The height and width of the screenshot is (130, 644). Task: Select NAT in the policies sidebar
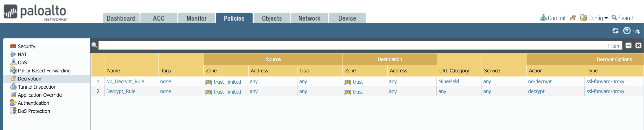[22, 54]
